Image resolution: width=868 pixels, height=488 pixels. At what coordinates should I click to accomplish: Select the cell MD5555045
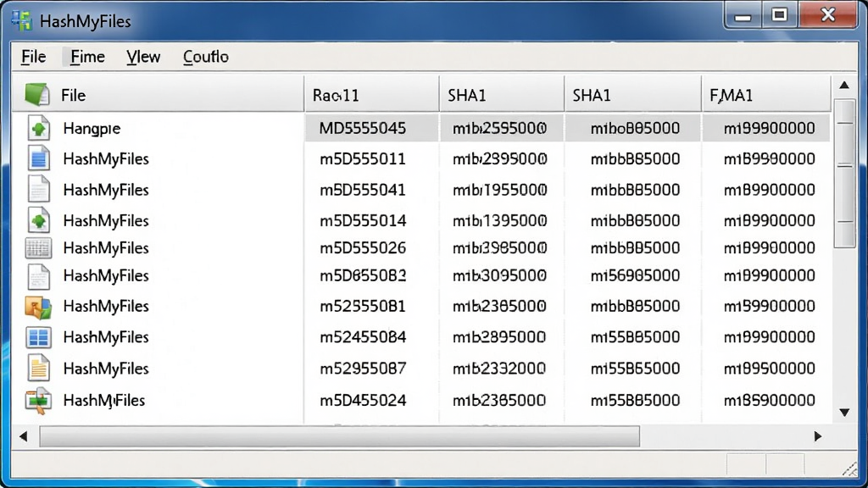point(363,129)
